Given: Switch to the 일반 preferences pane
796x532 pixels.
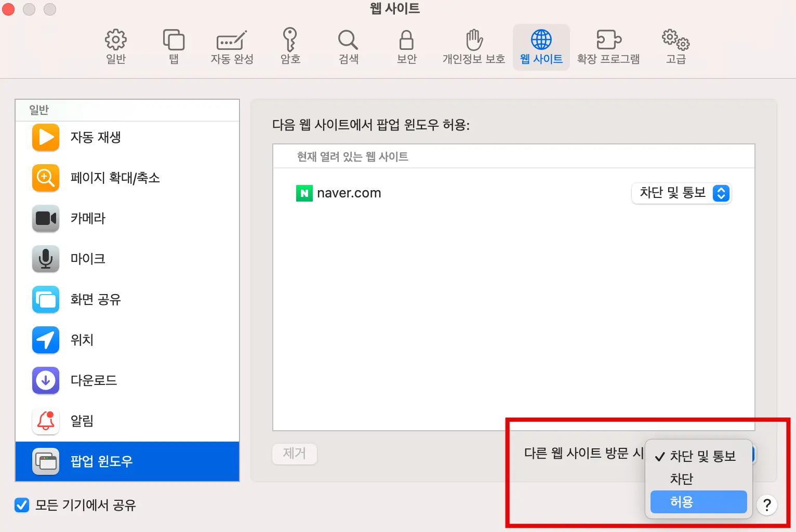Looking at the screenshot, I should 115,46.
